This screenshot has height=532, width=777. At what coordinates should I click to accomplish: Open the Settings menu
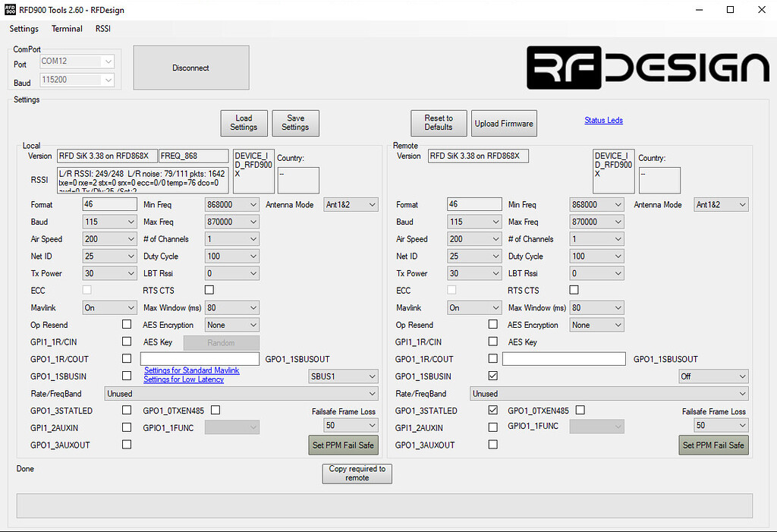pyautogui.click(x=24, y=29)
